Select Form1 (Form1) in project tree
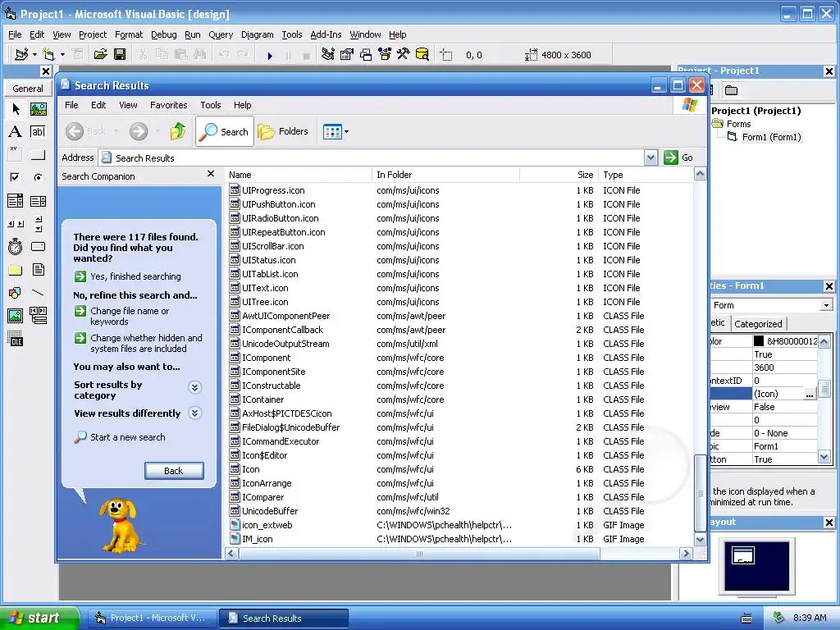The height and width of the screenshot is (630, 840). click(771, 137)
